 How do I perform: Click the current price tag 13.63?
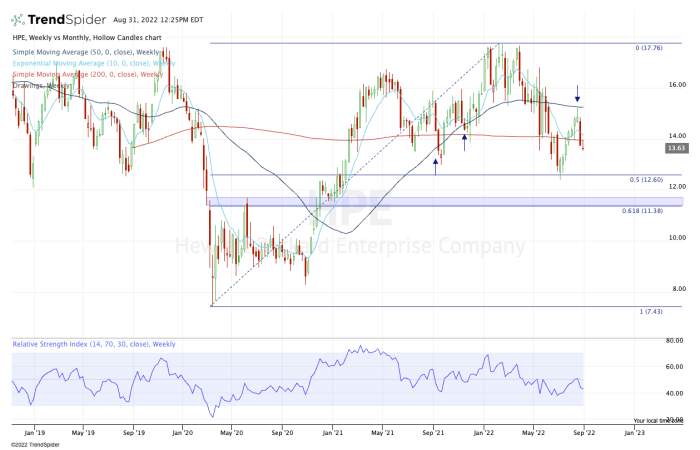pos(677,148)
